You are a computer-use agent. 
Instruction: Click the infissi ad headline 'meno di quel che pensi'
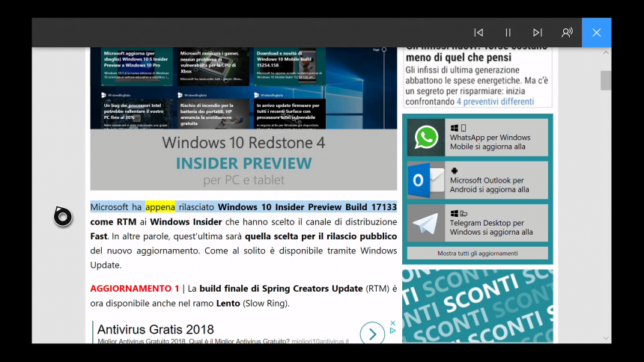coord(458,58)
